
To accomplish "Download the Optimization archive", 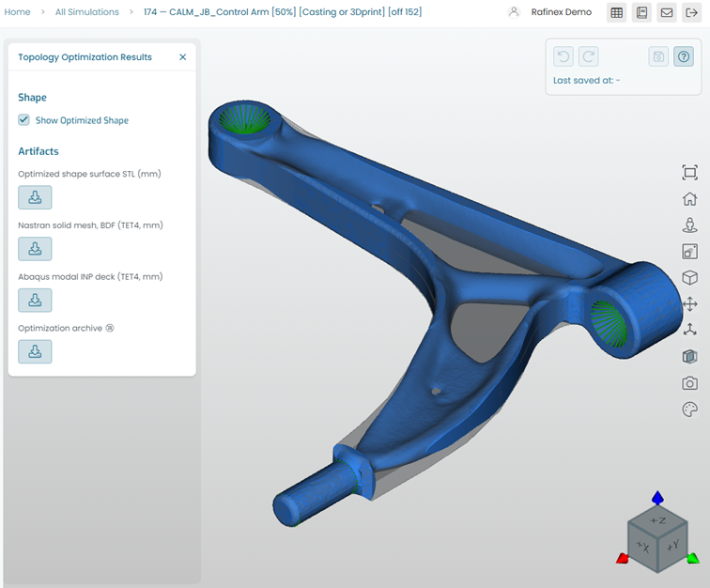I will [x=35, y=351].
